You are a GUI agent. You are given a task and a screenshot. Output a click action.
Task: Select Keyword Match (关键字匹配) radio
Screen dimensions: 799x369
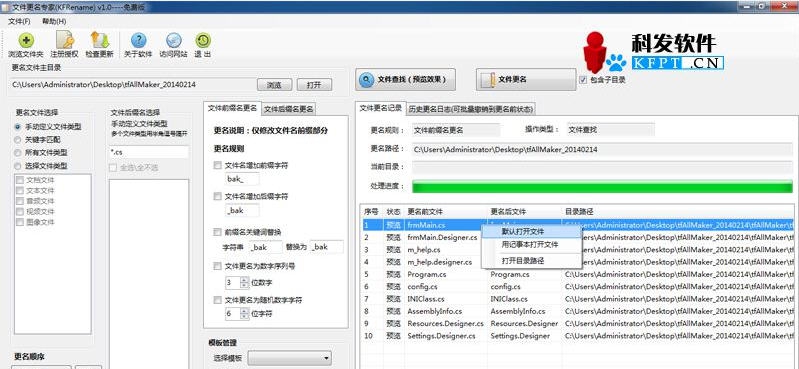[x=18, y=139]
